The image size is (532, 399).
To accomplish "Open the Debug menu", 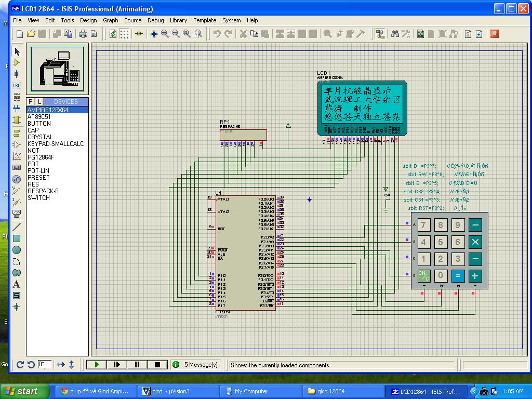I will 155,20.
